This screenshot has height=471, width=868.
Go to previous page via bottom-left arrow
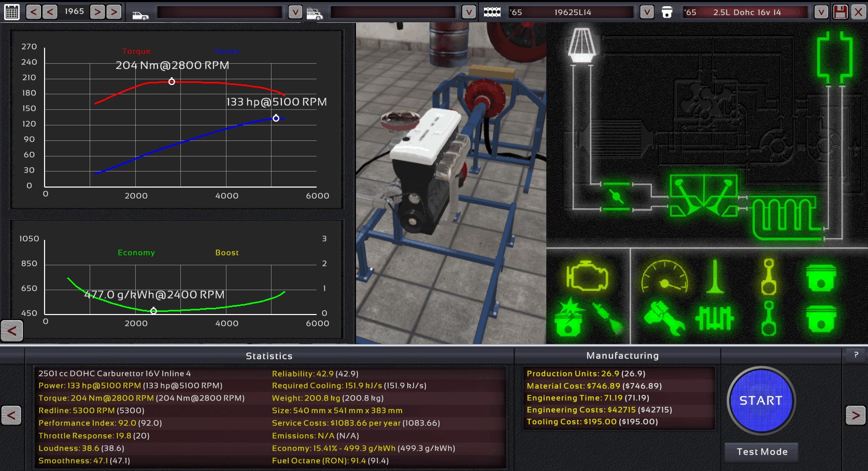[11, 415]
